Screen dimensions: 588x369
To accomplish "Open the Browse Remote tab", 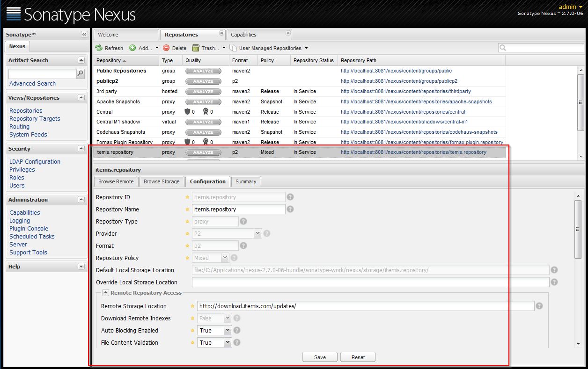I will (x=116, y=181).
